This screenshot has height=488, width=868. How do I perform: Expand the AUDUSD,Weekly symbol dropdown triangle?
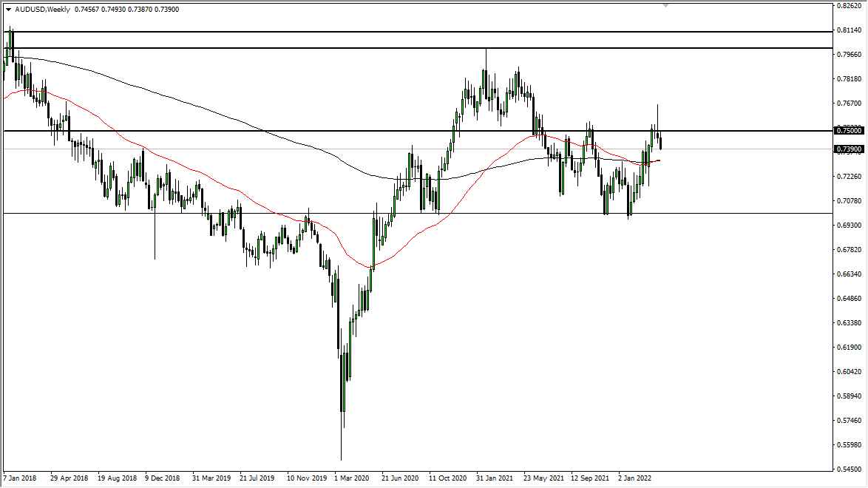(x=7, y=10)
